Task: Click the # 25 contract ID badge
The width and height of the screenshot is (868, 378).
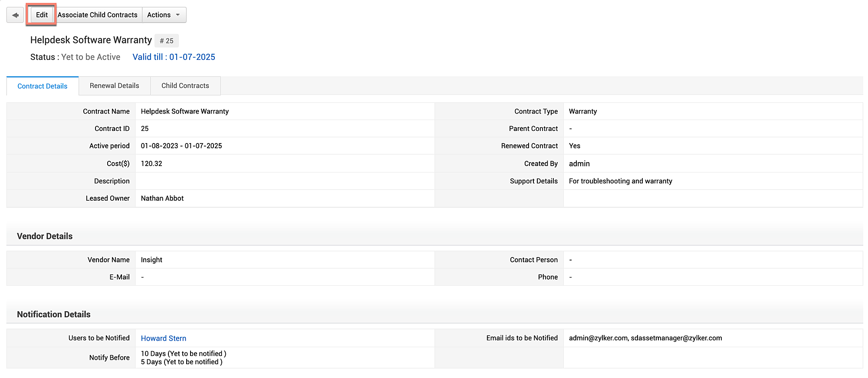Action: click(167, 41)
